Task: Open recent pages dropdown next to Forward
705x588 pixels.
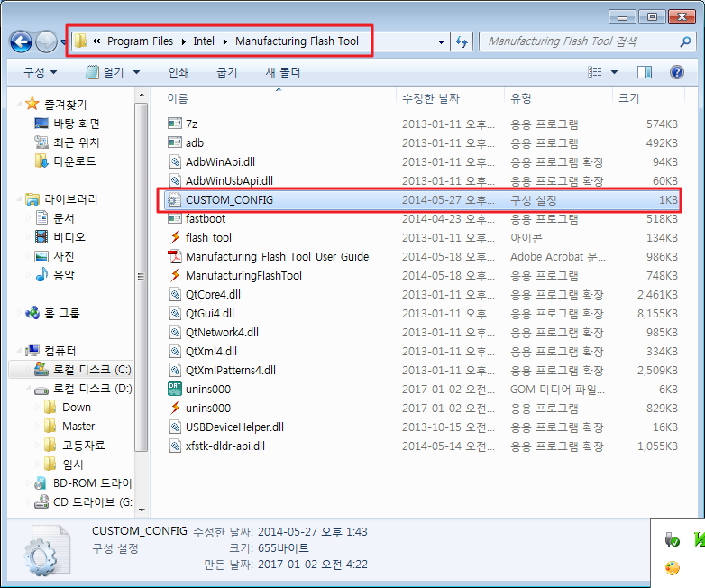Action: tap(63, 42)
